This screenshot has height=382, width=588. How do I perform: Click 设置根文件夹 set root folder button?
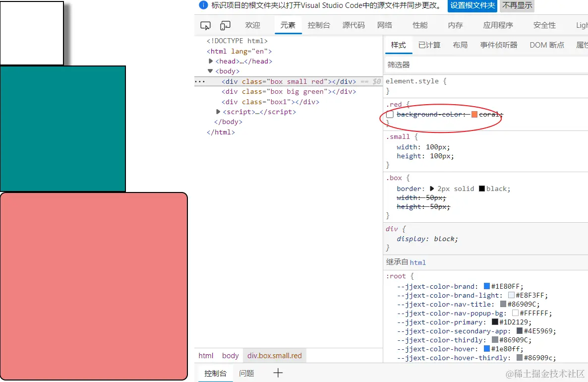[x=472, y=5]
